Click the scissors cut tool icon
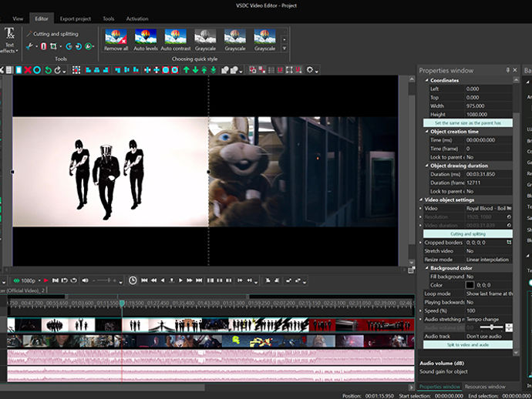The height and width of the screenshot is (399, 532). click(29, 46)
